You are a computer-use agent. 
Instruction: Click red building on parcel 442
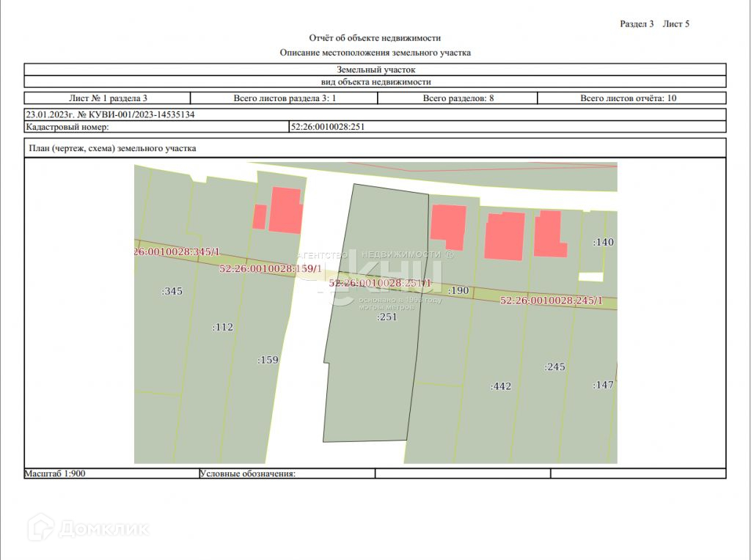(x=505, y=237)
